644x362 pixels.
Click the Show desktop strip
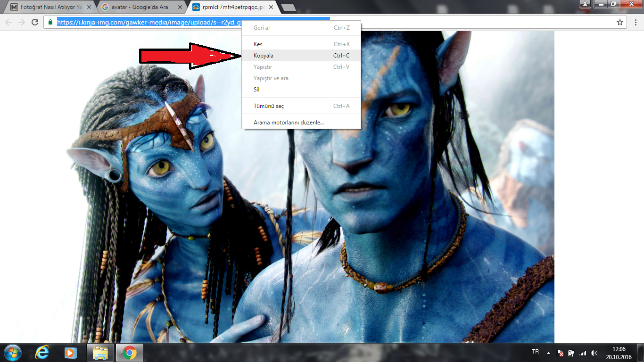[x=641, y=353]
